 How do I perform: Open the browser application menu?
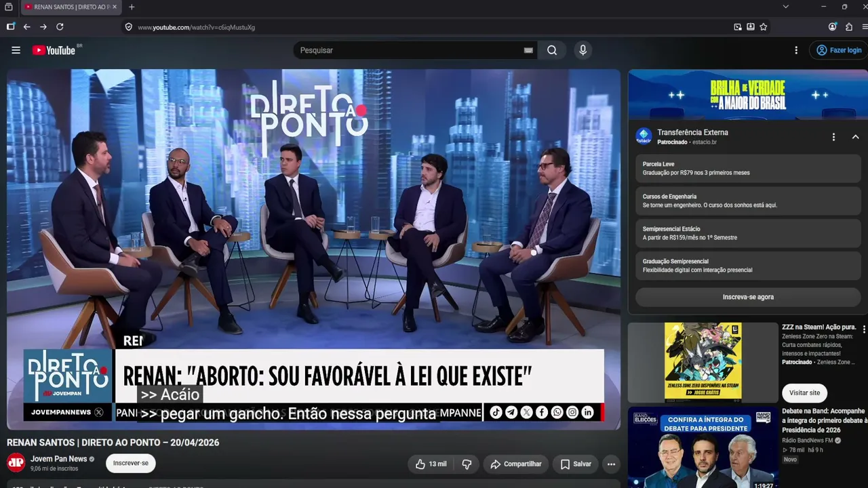[865, 27]
